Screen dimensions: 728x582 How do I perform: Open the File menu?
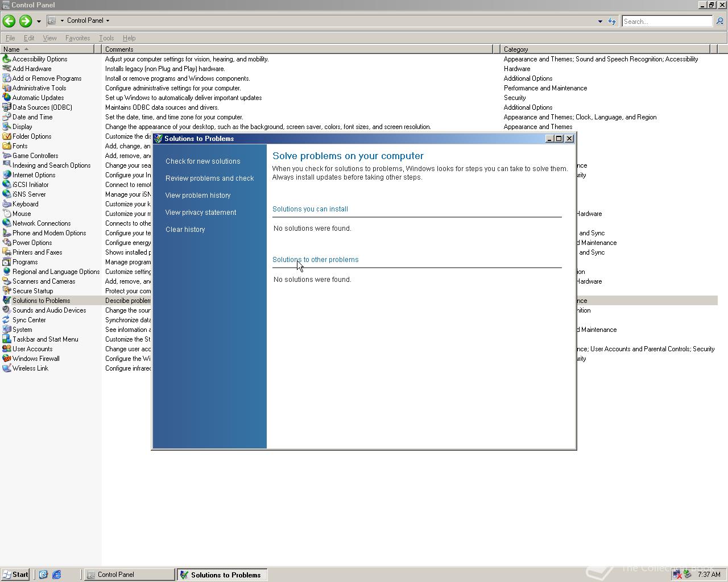click(10, 38)
